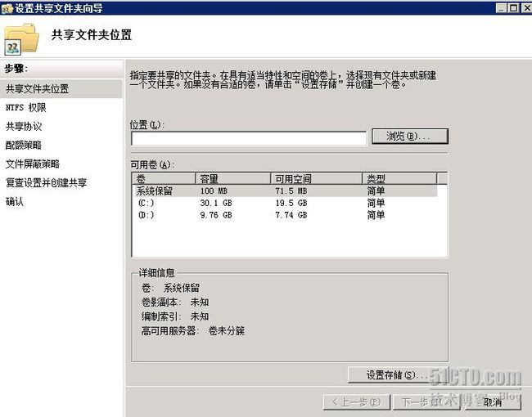Focus the 位置(L) location input field

249,138
